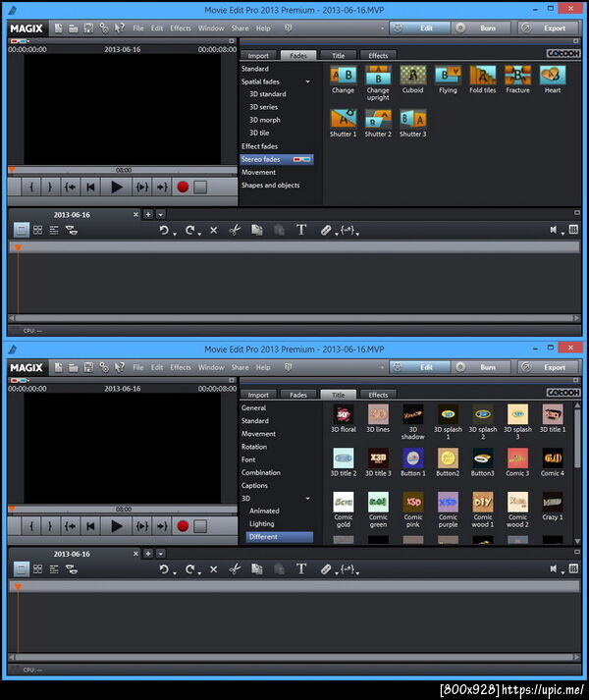
Task: Open the movie tab dropdown arrow in the top window
Action: (x=161, y=215)
